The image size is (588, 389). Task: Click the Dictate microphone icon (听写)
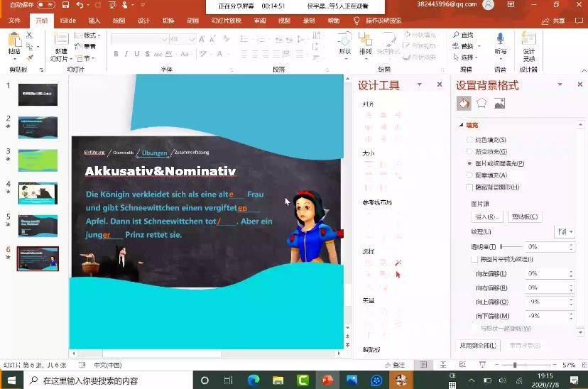coord(500,43)
